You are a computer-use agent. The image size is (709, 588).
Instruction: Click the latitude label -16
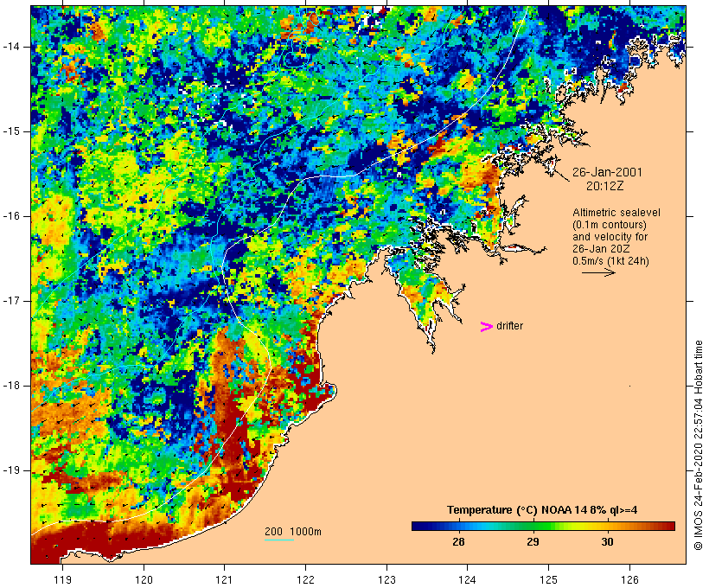[x=11, y=216]
